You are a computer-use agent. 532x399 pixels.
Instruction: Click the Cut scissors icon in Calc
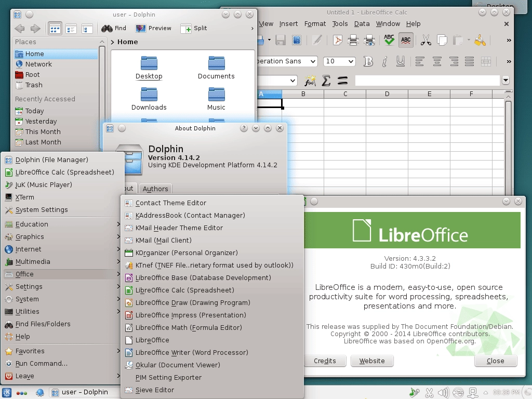click(x=426, y=41)
